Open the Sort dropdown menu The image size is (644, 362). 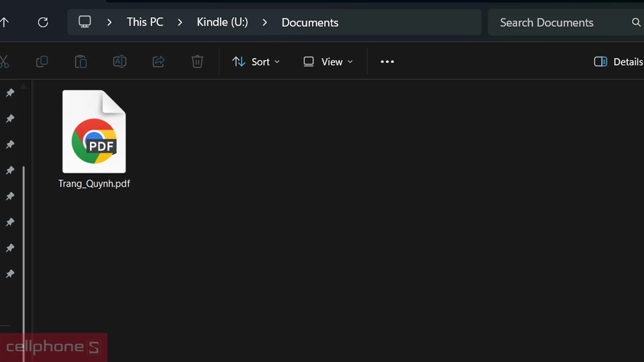click(x=256, y=62)
